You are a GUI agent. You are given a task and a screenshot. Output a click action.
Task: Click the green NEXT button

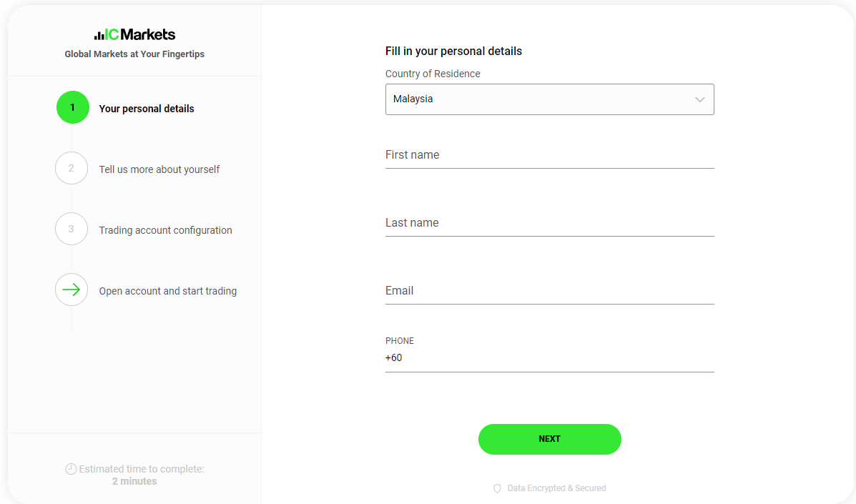550,439
